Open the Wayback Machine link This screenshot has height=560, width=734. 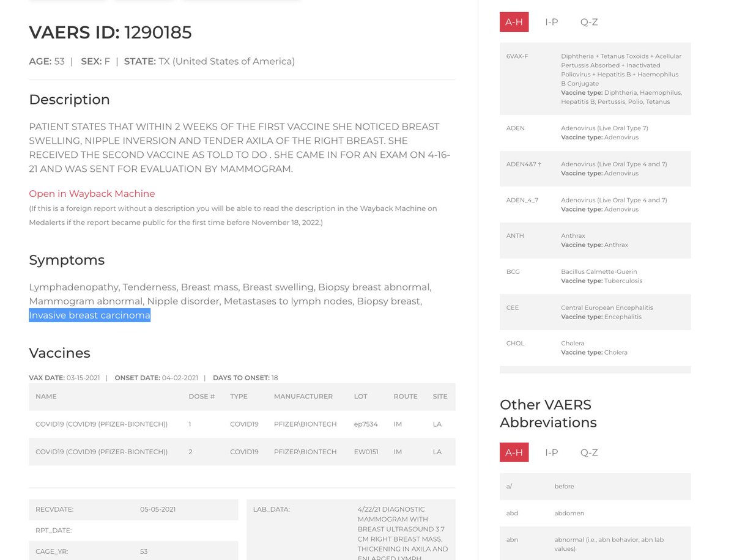click(x=92, y=194)
